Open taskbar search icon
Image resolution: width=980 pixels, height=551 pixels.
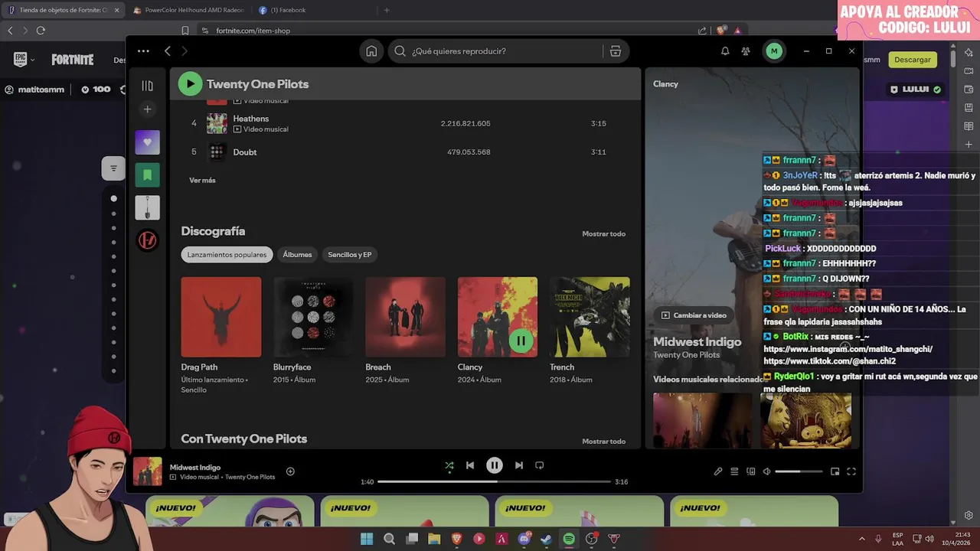click(389, 539)
